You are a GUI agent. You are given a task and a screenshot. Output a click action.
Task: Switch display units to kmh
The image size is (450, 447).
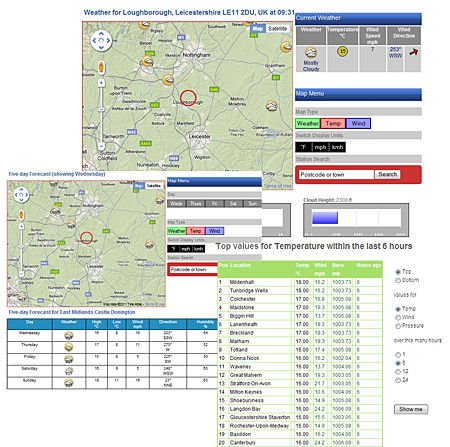click(337, 147)
